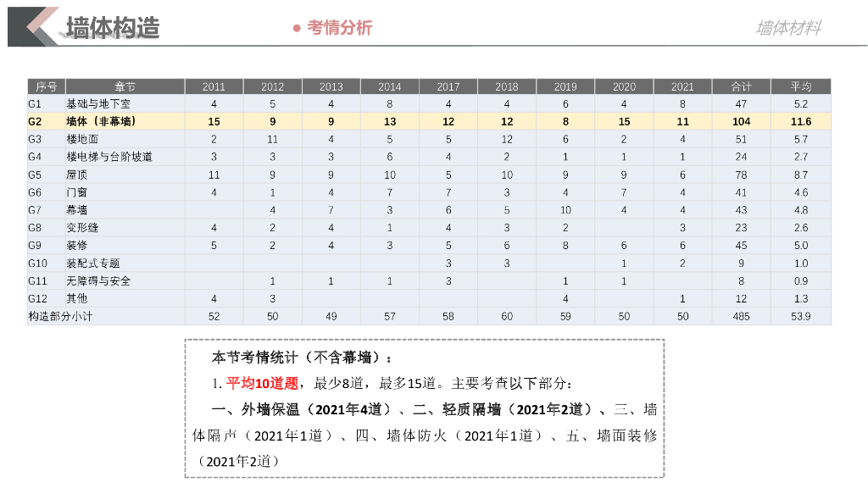The height and width of the screenshot is (488, 868).
Task: Click the 2020 column header
Action: click(625, 86)
